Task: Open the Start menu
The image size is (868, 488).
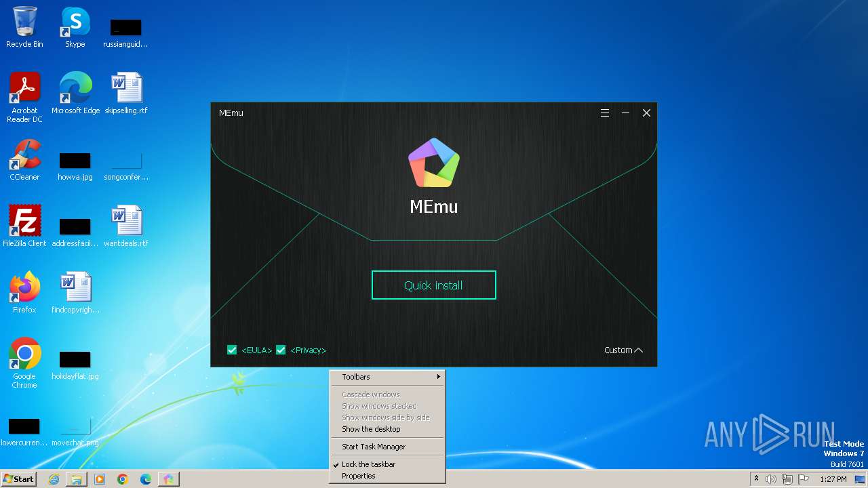Action: (18, 479)
